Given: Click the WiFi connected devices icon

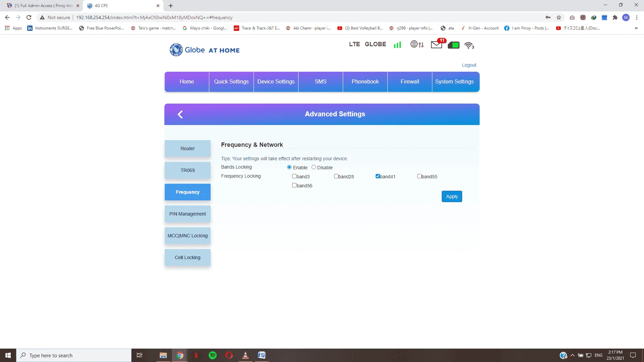Looking at the screenshot, I should [469, 45].
